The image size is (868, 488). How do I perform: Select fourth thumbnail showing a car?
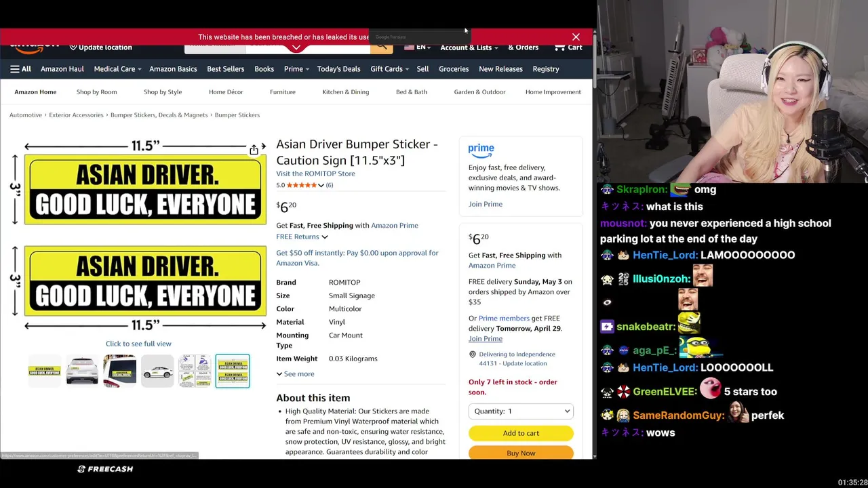[x=157, y=371]
